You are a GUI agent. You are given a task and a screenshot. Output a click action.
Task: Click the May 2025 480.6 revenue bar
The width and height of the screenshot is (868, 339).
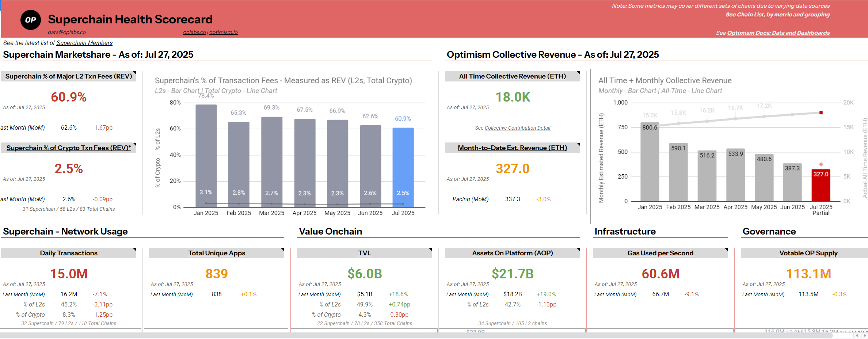[x=764, y=178]
